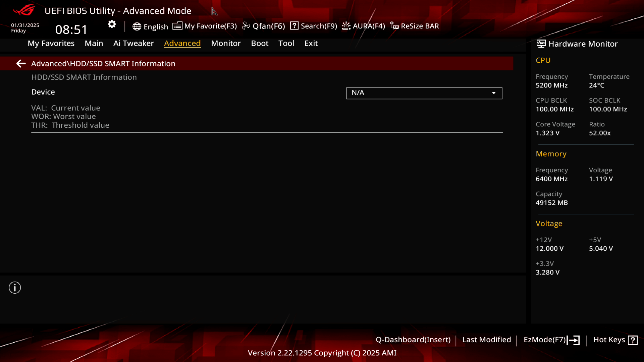Click the ReSize BAR icon
This screenshot has width=644, height=362.
click(394, 26)
